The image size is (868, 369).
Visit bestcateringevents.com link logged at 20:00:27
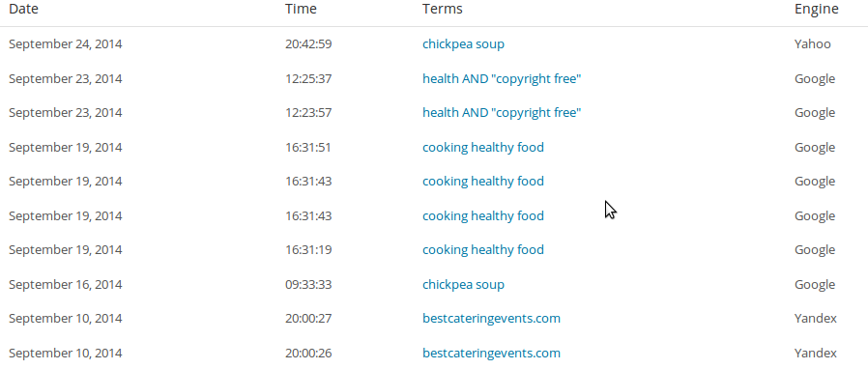tap(491, 319)
